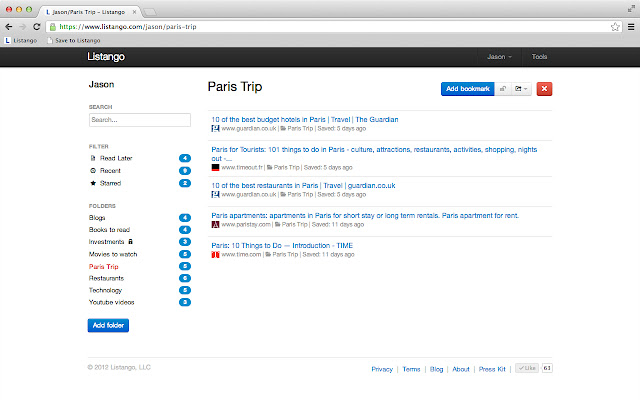
Task: Open the Jason user dropdown menu
Action: click(x=499, y=57)
